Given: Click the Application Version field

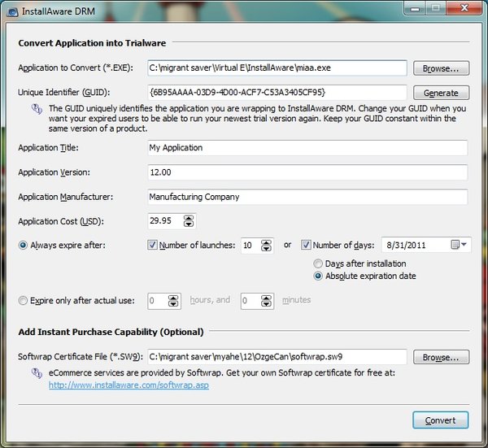Looking at the screenshot, I should click(x=307, y=172).
